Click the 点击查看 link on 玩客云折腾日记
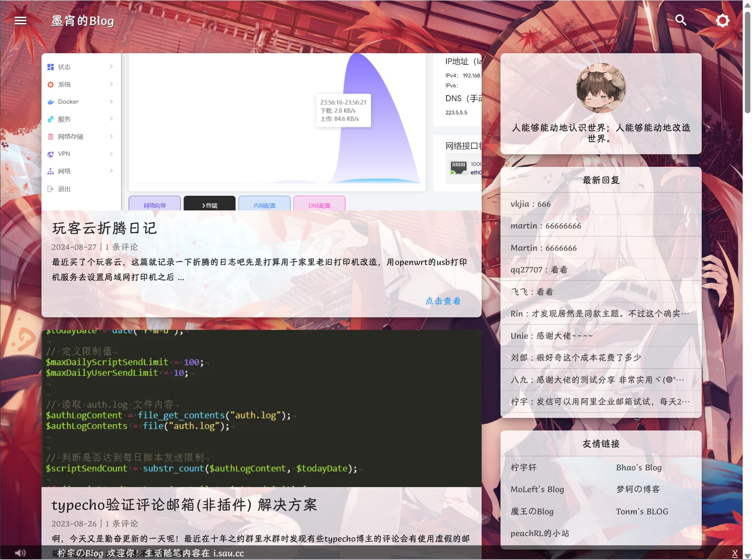752x560 pixels. (443, 301)
